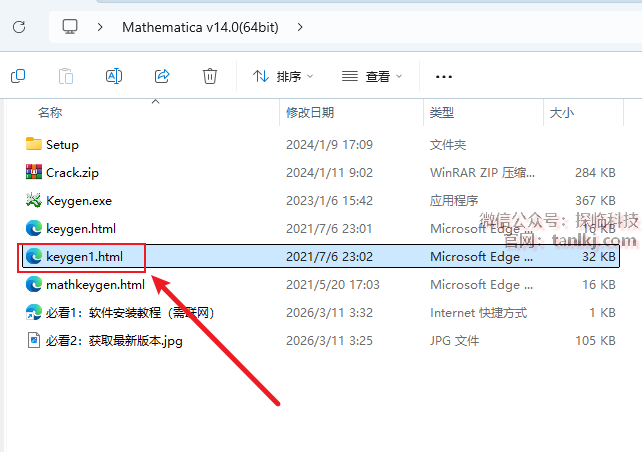Click the JPG 文件 type cell

pos(454,341)
